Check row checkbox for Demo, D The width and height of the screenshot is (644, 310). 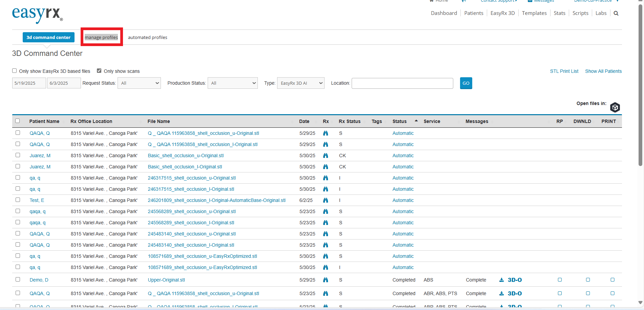[x=18, y=280]
